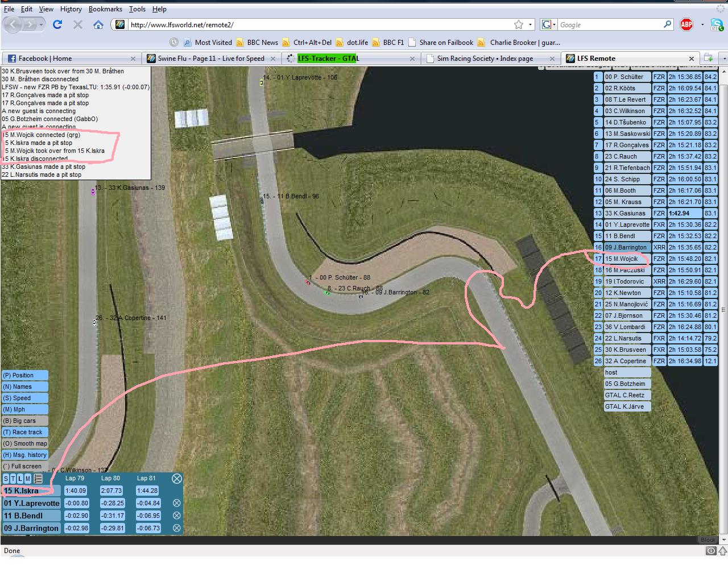Open the Ctrl+Alt+Del bookmark

(x=307, y=42)
